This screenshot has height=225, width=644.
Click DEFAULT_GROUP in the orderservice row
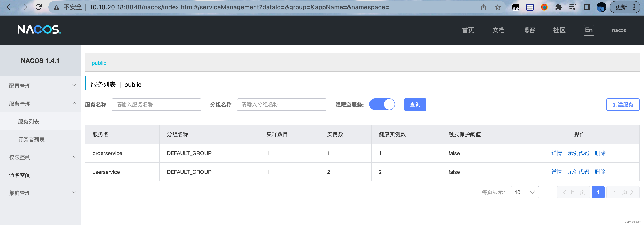click(189, 153)
